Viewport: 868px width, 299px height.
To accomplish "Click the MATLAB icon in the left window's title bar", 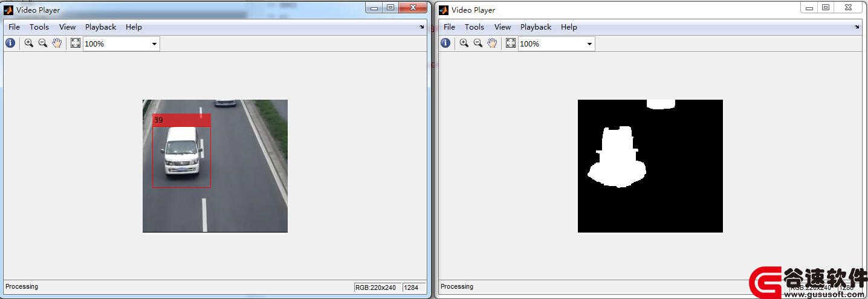I will (9, 10).
